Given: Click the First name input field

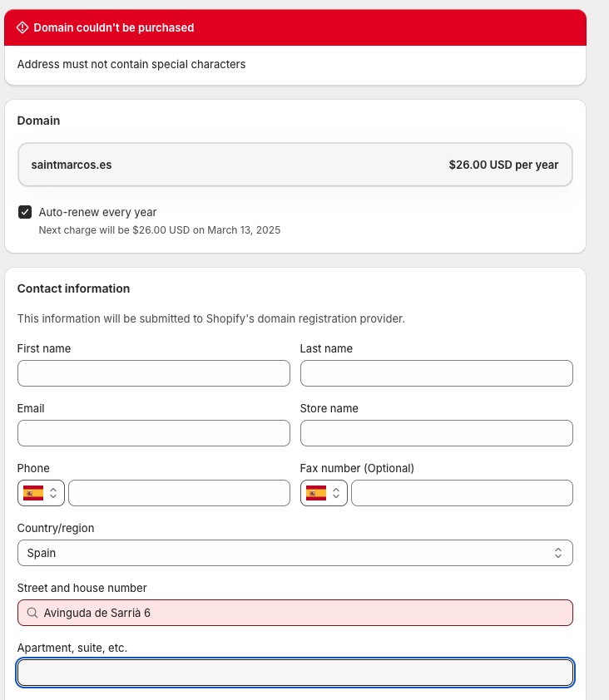Looking at the screenshot, I should click(x=153, y=373).
